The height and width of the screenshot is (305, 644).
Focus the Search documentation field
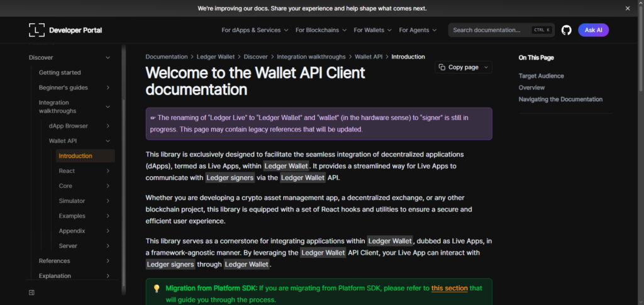pyautogui.click(x=501, y=30)
